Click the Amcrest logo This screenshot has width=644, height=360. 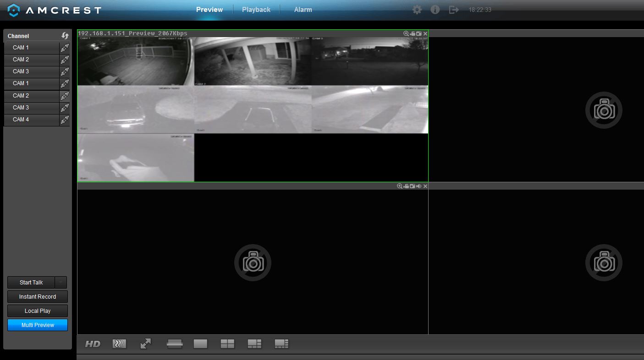coord(55,10)
